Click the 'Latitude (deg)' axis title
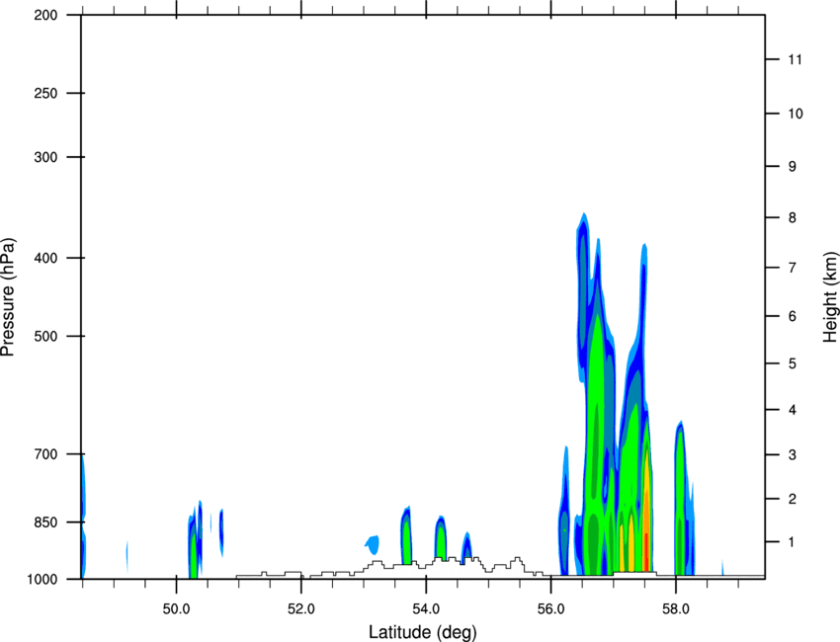This screenshot has height=642, width=840. coord(422,632)
